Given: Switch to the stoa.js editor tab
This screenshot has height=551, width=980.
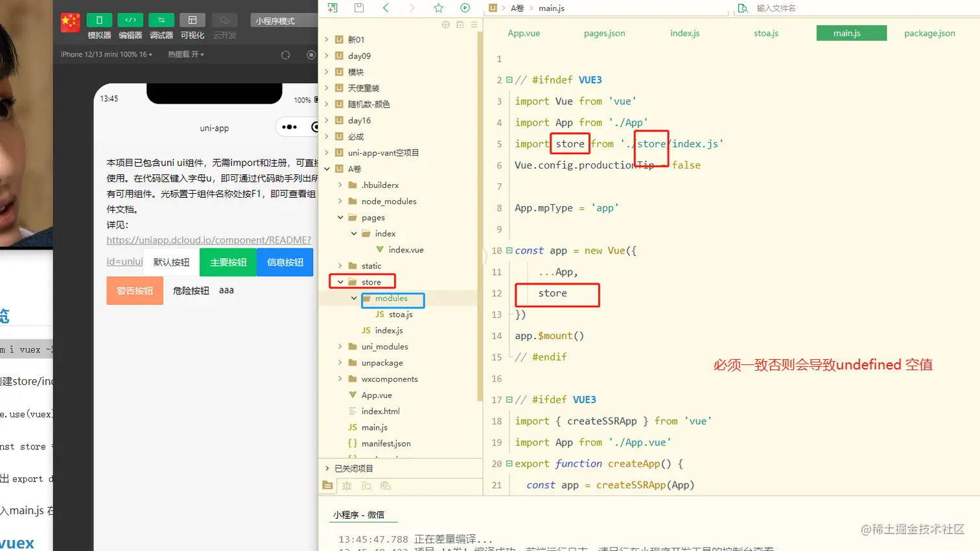Looking at the screenshot, I should pos(766,33).
